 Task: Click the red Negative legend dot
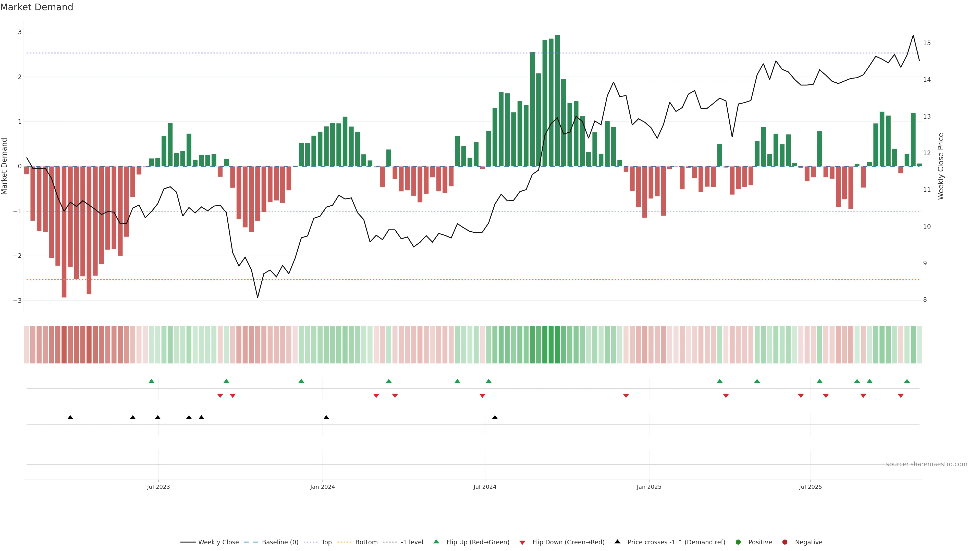(x=785, y=542)
